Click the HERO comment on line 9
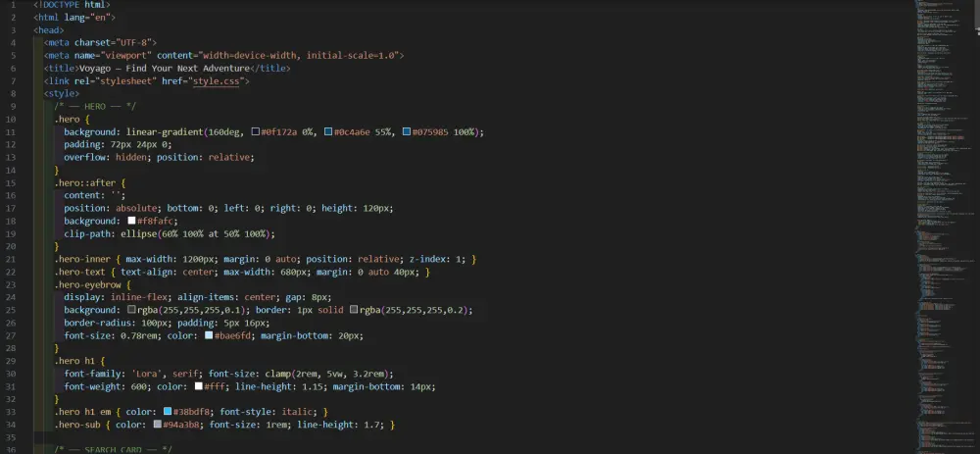The height and width of the screenshot is (454, 980). 95,106
